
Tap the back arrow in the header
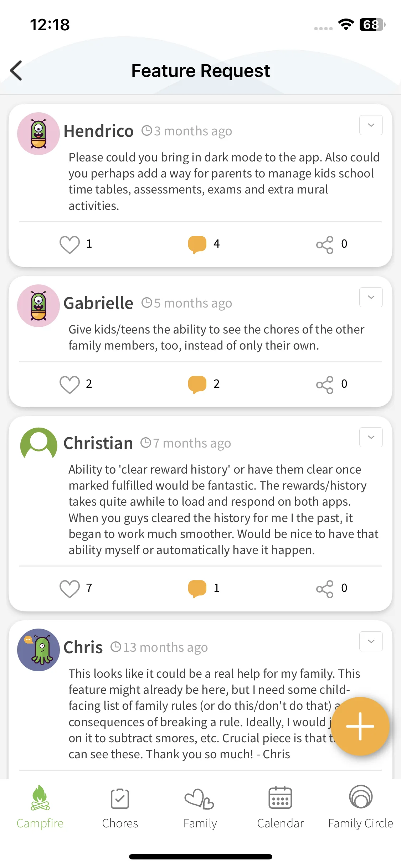(x=16, y=71)
